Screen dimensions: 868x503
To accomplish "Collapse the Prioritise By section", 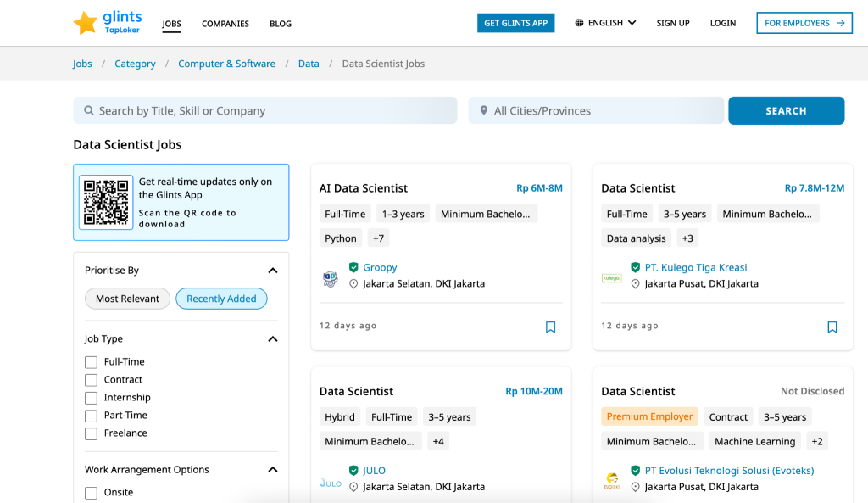I will 272,271.
